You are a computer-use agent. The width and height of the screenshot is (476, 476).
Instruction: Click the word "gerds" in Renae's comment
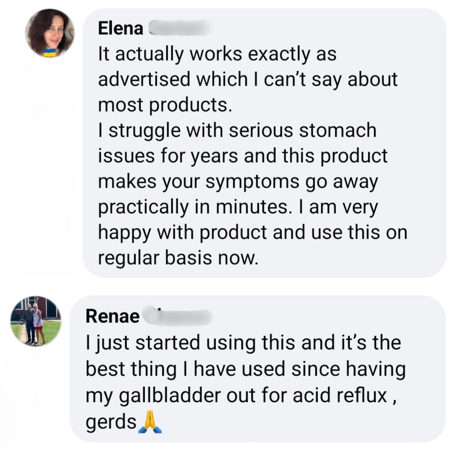(111, 422)
